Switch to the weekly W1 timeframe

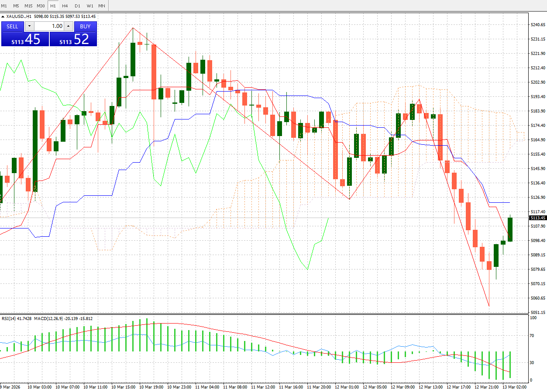[x=89, y=6]
